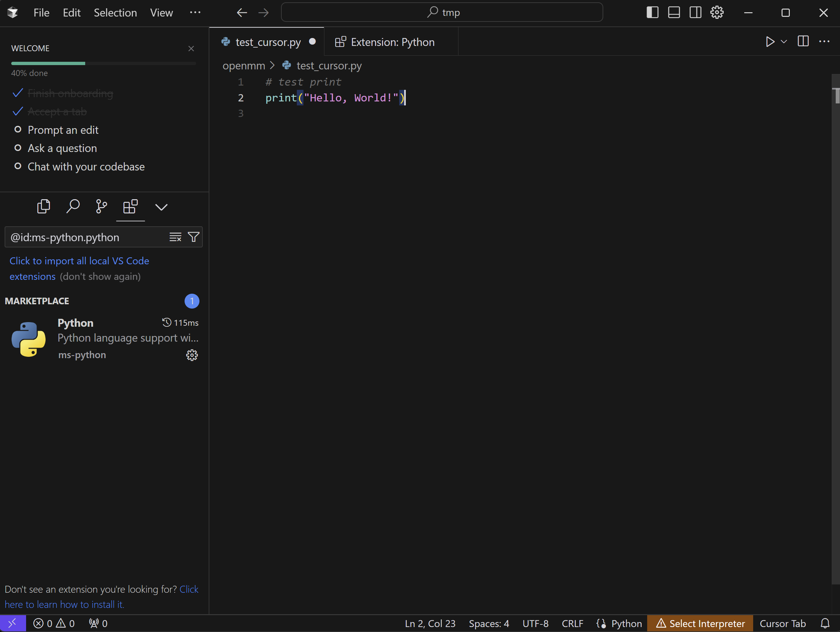Expand additional sidebar views chevron

click(x=161, y=207)
